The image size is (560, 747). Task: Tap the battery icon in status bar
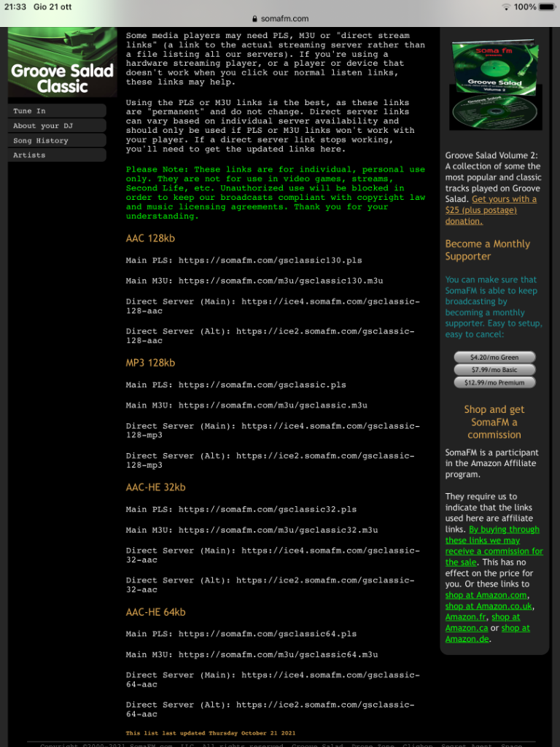point(547,7)
